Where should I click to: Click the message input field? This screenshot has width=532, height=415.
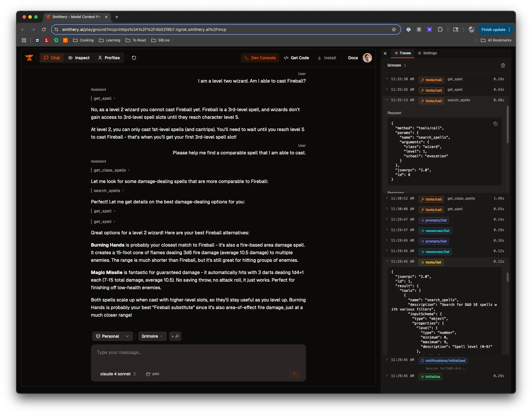pyautogui.click(x=198, y=353)
